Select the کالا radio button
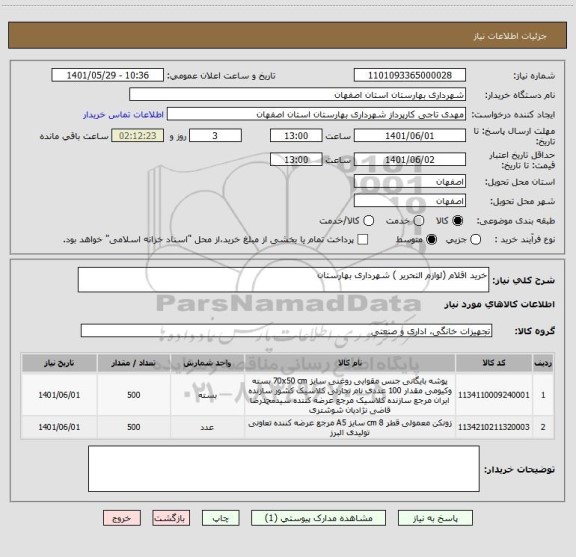This screenshot has width=576, height=557. (x=457, y=220)
